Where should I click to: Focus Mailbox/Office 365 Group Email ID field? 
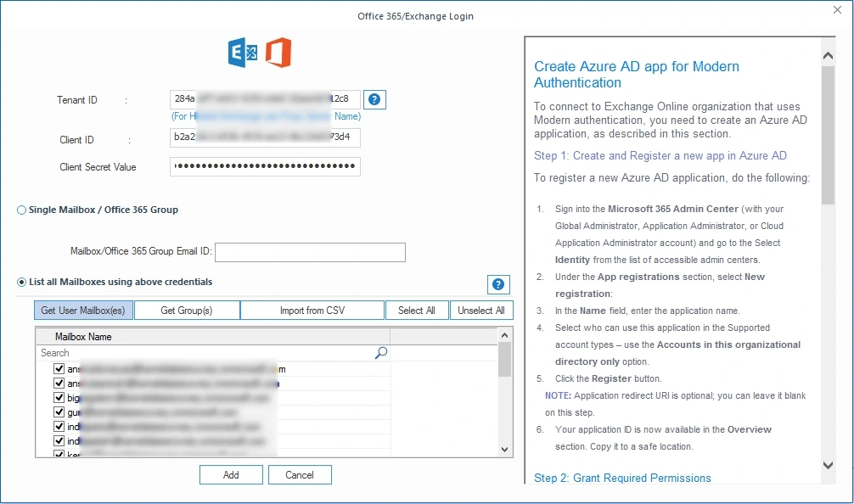tap(310, 253)
